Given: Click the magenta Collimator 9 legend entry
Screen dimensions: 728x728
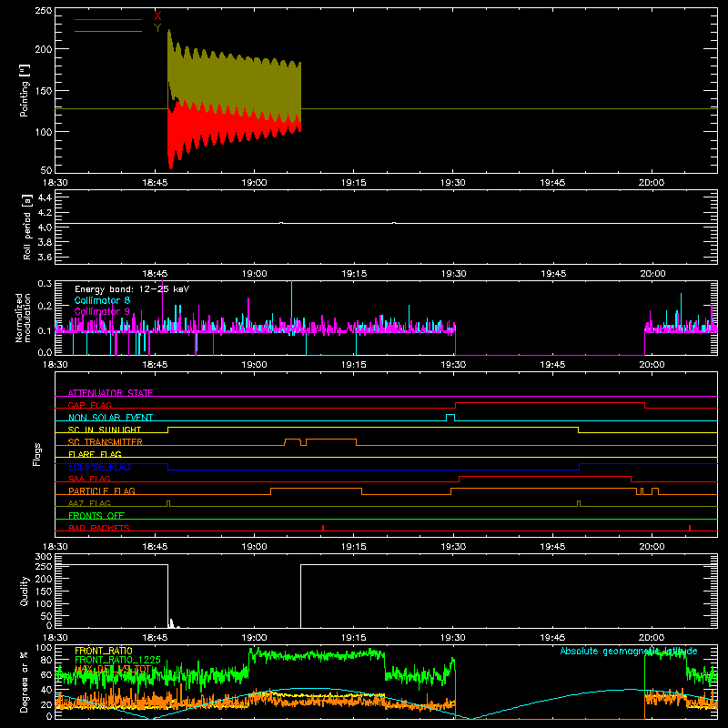Looking at the screenshot, I should [102, 311].
